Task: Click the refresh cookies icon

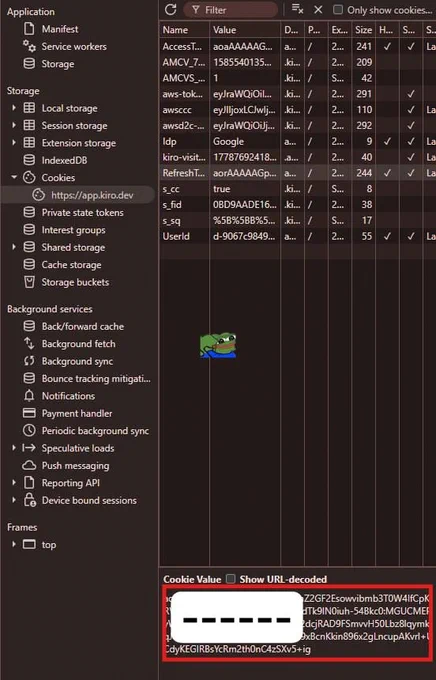Action: click(x=170, y=10)
